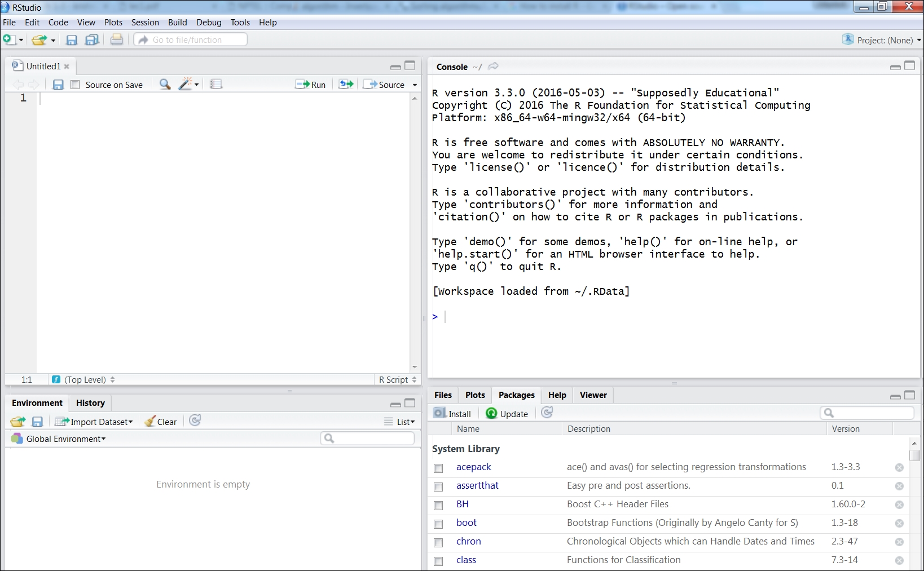
Task: Check the acepack package checkbox
Action: pos(438,468)
